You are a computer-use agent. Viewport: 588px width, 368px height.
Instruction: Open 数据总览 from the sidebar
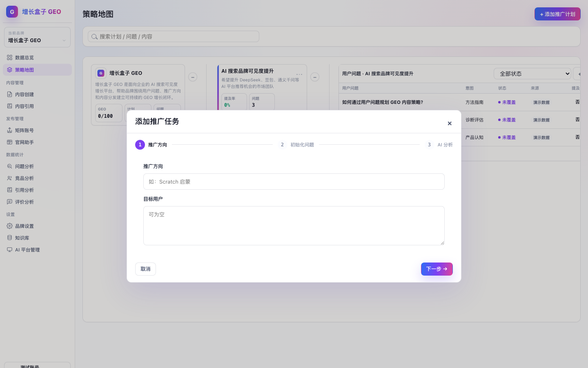[37, 58]
